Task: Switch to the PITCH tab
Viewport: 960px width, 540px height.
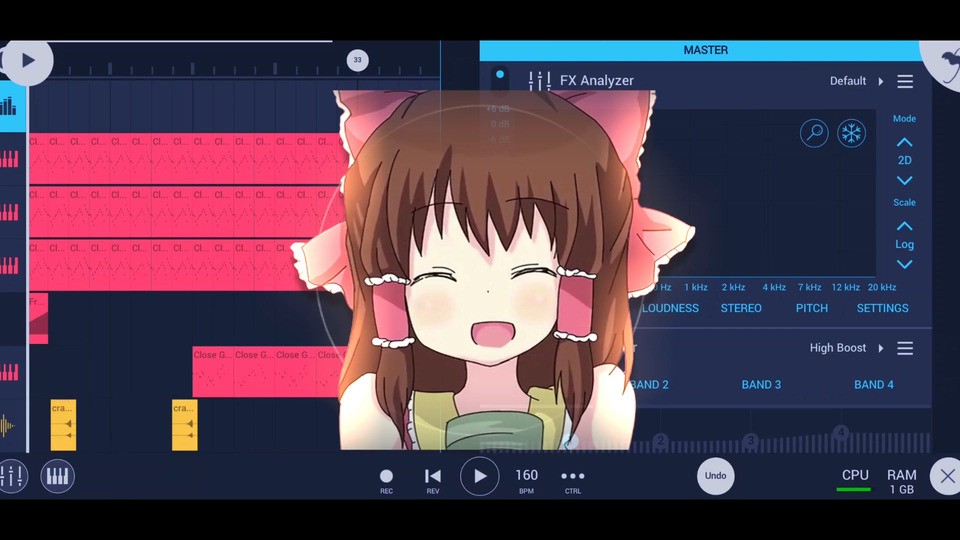Action: (812, 308)
